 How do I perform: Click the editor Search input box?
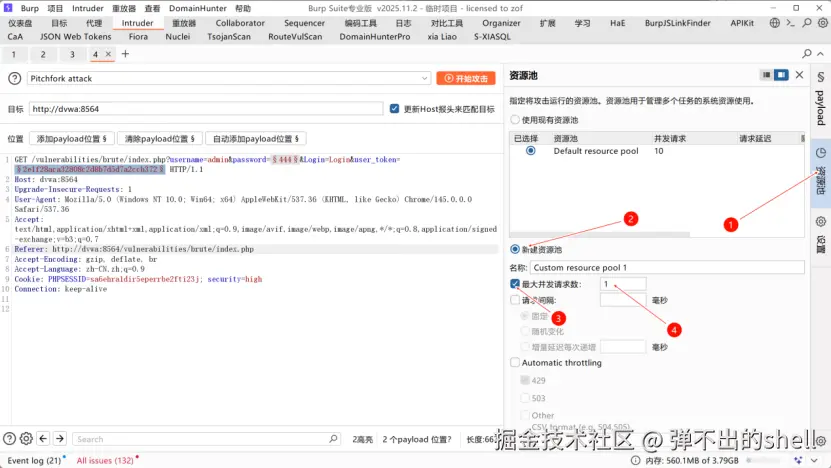click(x=206, y=439)
